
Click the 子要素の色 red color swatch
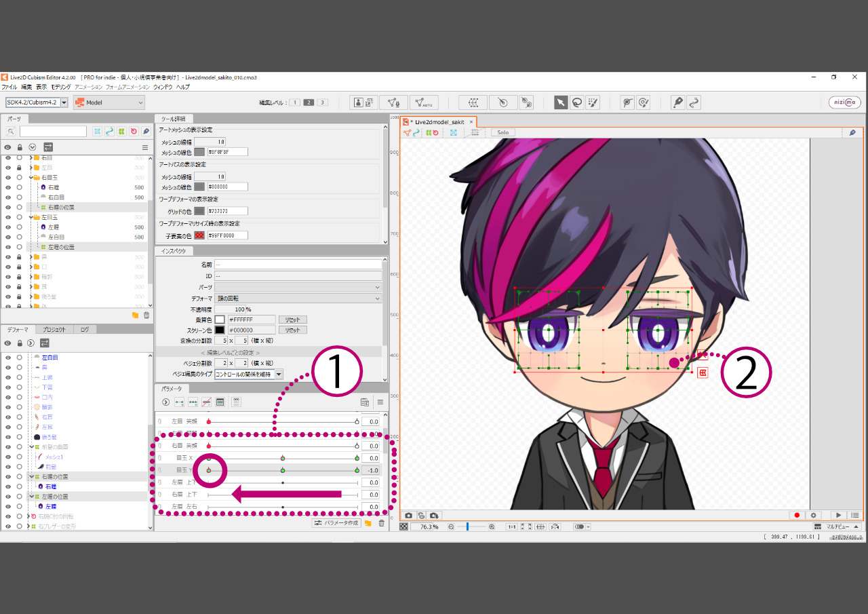199,235
